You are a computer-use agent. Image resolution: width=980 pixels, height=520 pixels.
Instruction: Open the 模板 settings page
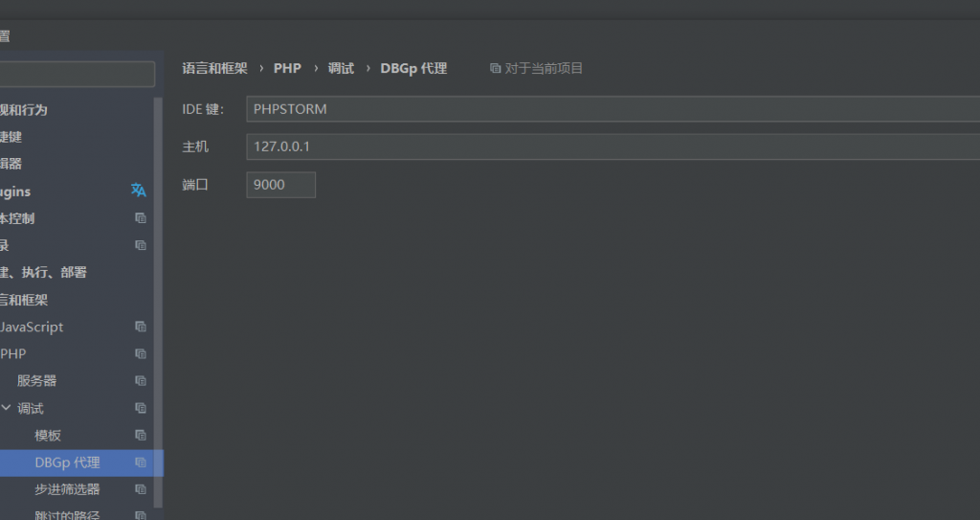coord(48,435)
